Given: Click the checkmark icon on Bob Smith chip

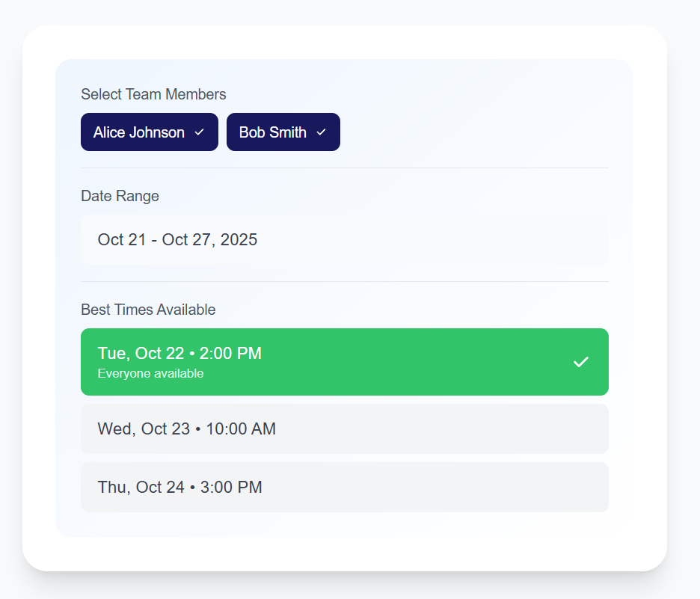Looking at the screenshot, I should [x=322, y=132].
